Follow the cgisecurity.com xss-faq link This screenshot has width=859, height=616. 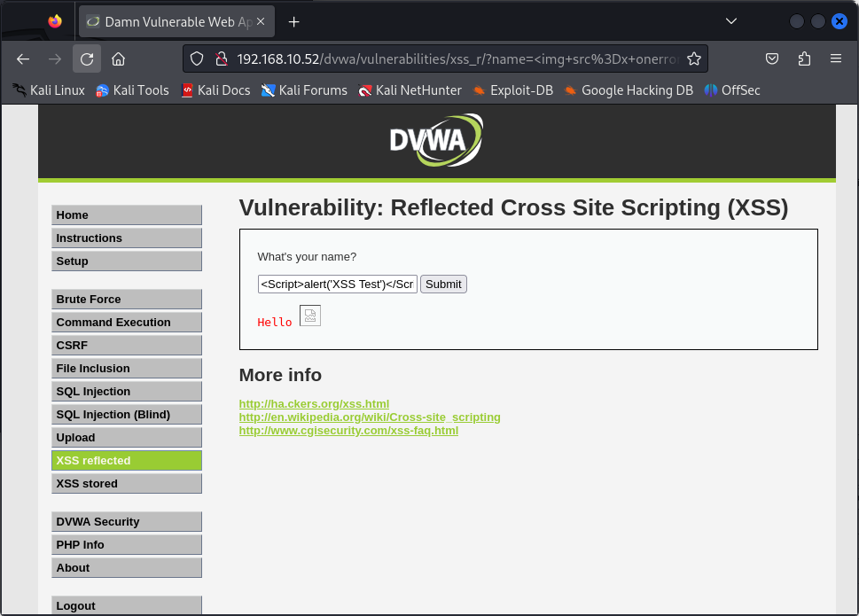click(x=348, y=430)
